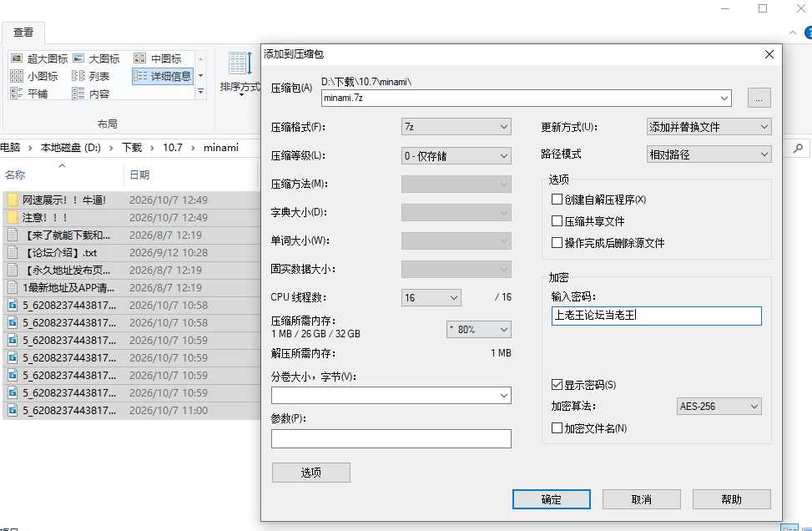
Task: Click 下载 in the address breadcrumb
Action: point(132,148)
